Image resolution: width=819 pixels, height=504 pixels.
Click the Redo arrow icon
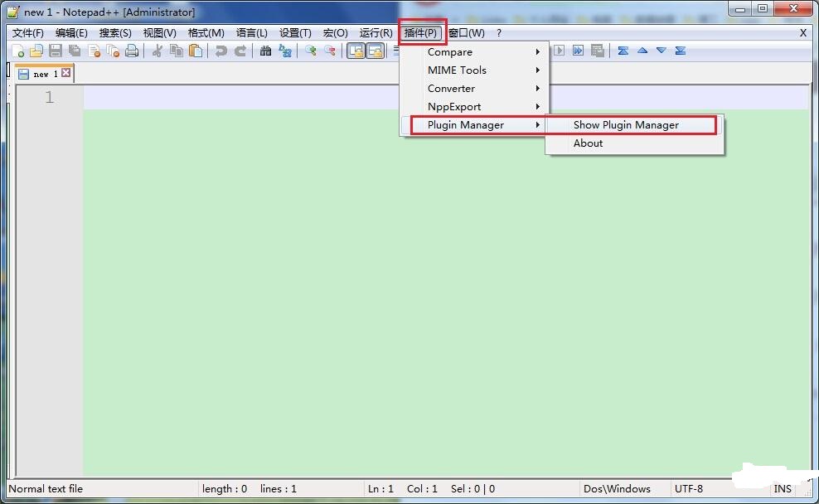[x=240, y=51]
